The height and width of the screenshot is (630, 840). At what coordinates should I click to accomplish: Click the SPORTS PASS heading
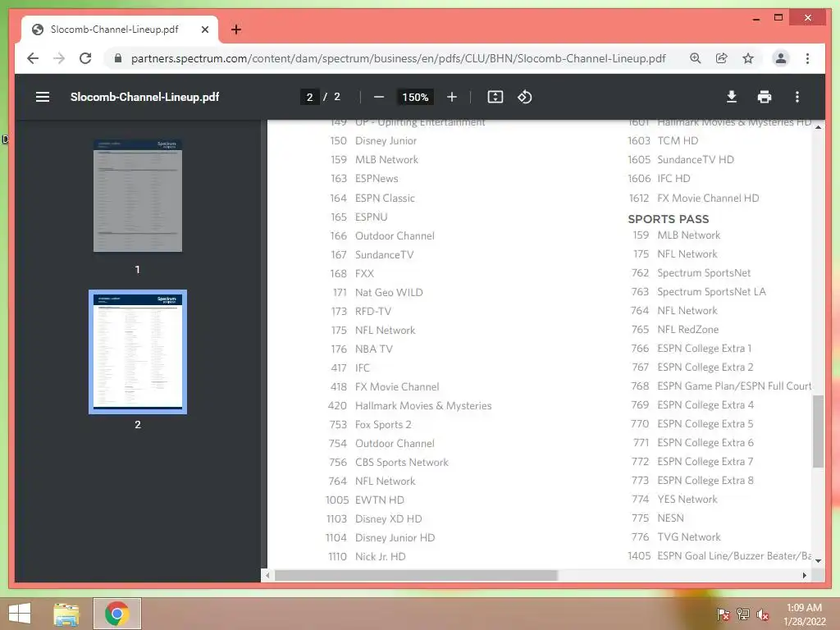668,218
